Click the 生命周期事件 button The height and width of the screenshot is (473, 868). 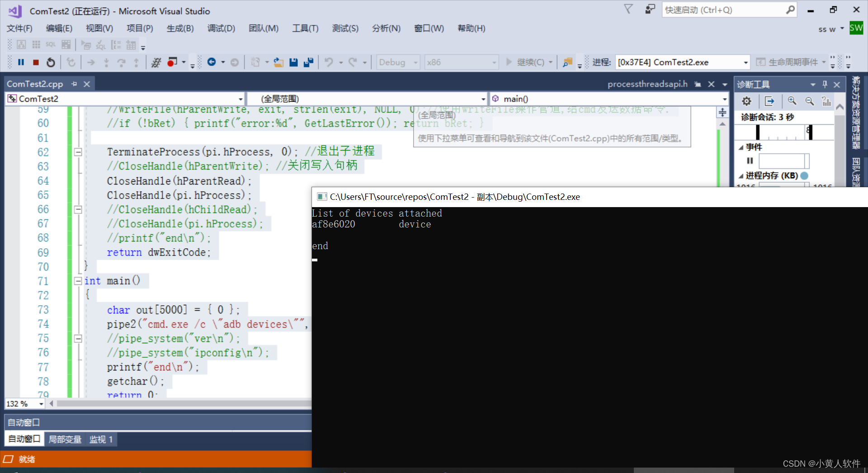point(788,62)
